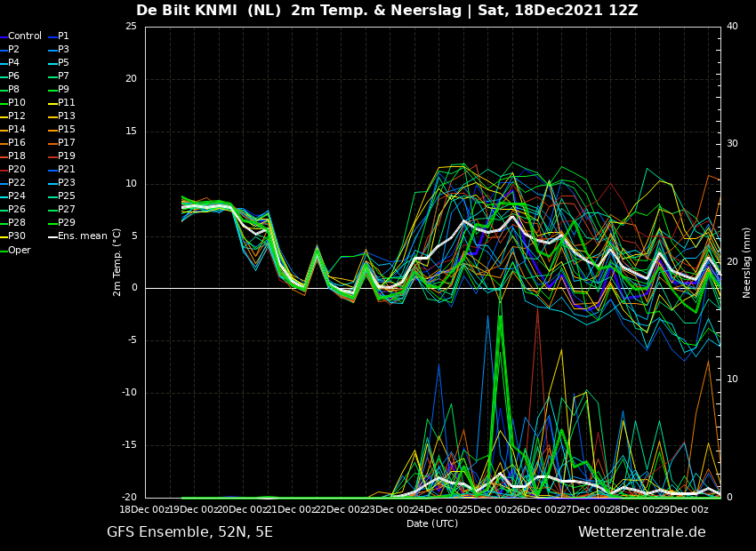Click the Oper legend entry
The image size is (756, 551).
click(x=15, y=250)
